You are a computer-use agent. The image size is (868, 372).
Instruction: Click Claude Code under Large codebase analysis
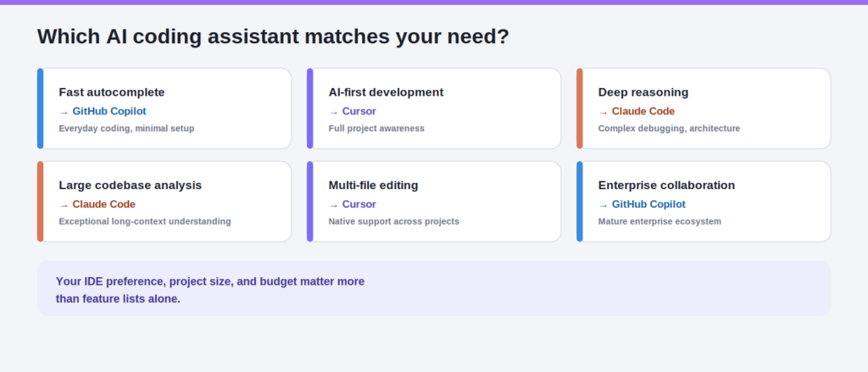point(104,204)
